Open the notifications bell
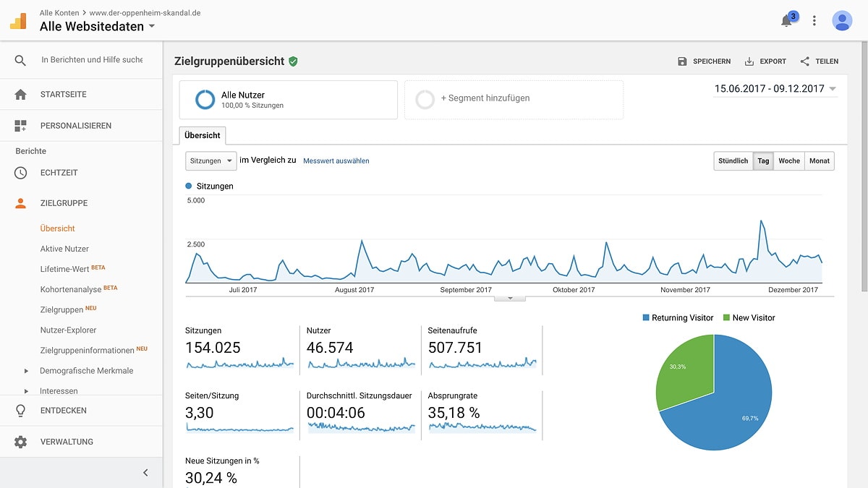 tap(787, 21)
